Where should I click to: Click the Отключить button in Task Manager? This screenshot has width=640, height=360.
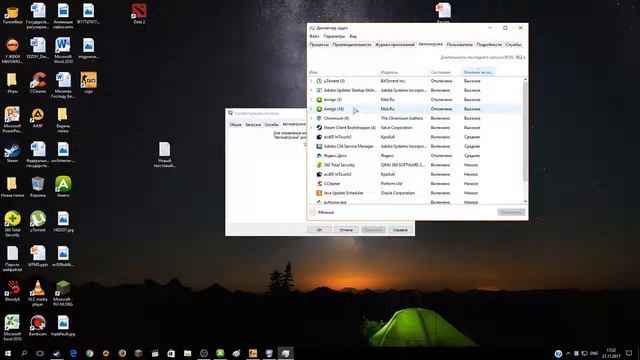(511, 212)
